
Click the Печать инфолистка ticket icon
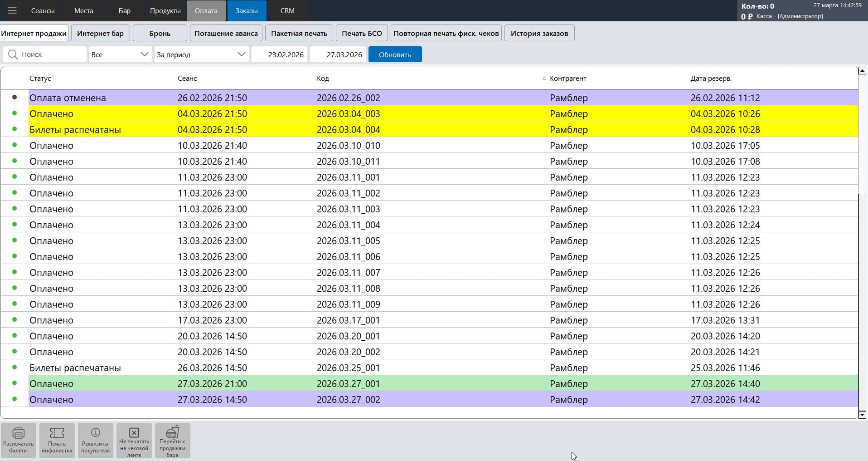pyautogui.click(x=57, y=433)
